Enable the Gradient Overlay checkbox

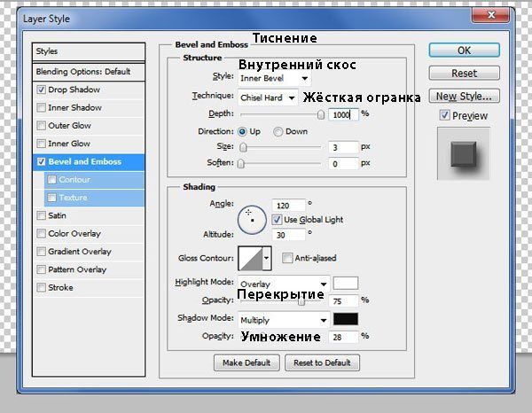click(x=41, y=252)
